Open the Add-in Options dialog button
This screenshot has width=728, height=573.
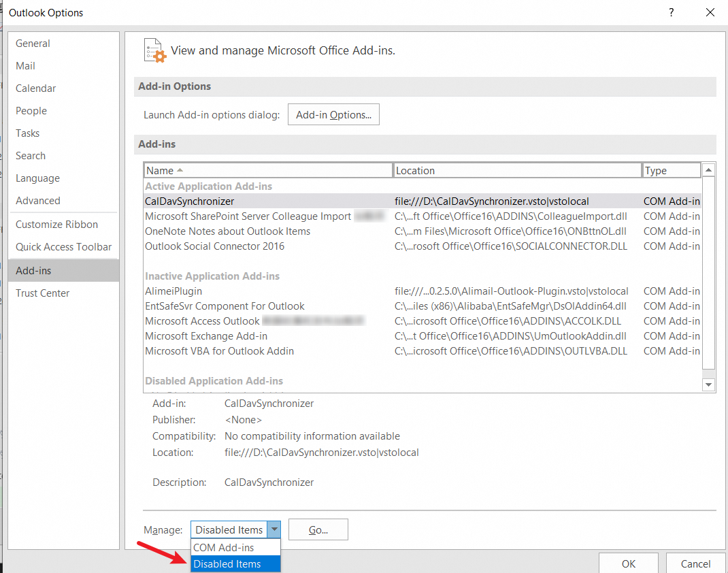(x=333, y=115)
